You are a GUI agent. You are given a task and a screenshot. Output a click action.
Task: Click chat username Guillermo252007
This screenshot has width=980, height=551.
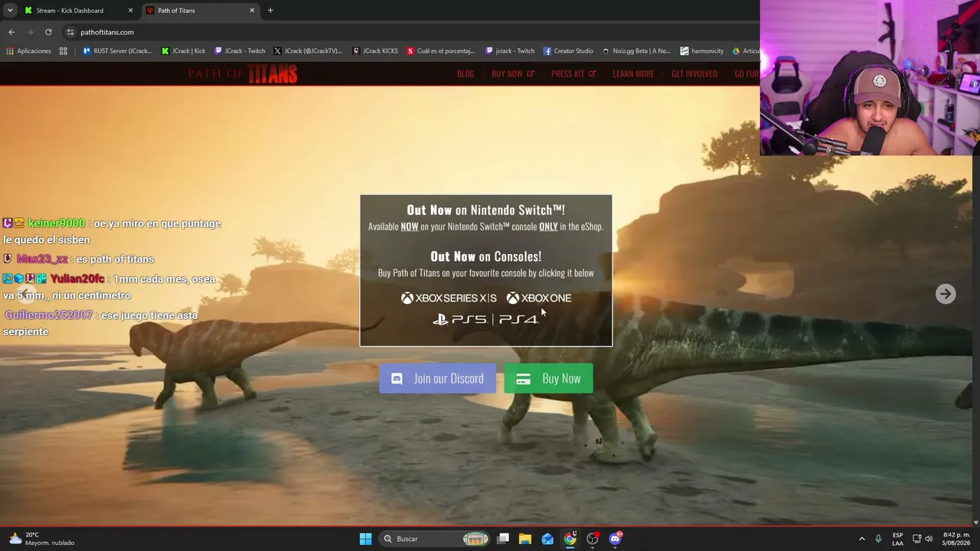pyautogui.click(x=48, y=315)
